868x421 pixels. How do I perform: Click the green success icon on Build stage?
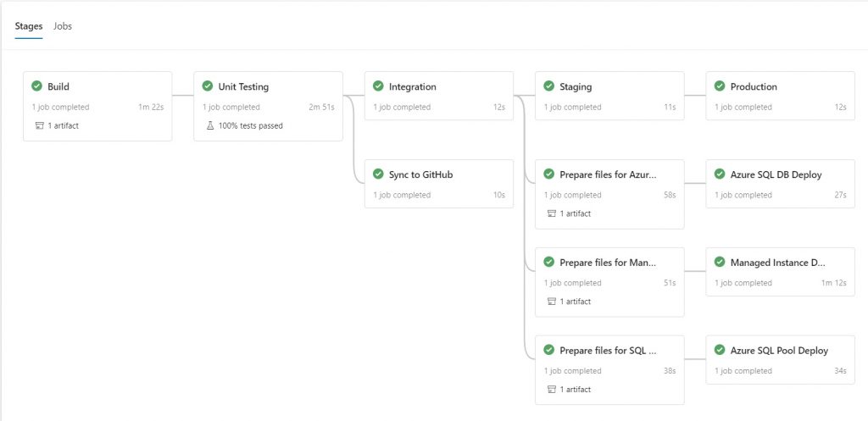pos(37,86)
